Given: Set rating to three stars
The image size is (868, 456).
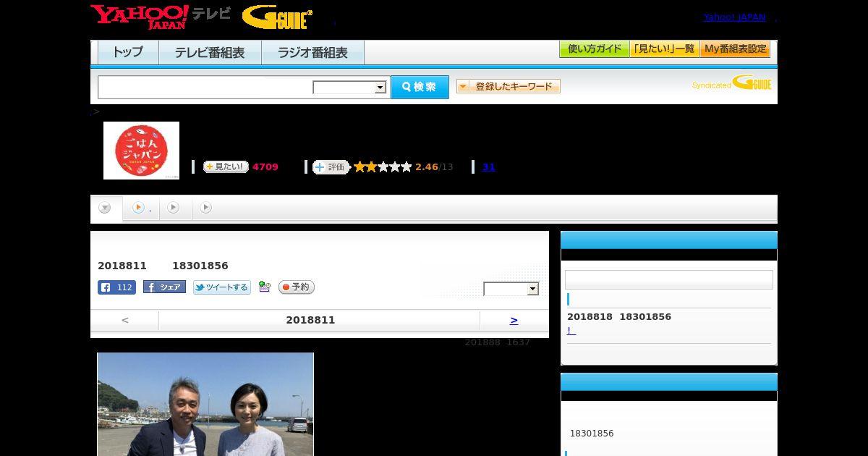Looking at the screenshot, I should click(383, 167).
